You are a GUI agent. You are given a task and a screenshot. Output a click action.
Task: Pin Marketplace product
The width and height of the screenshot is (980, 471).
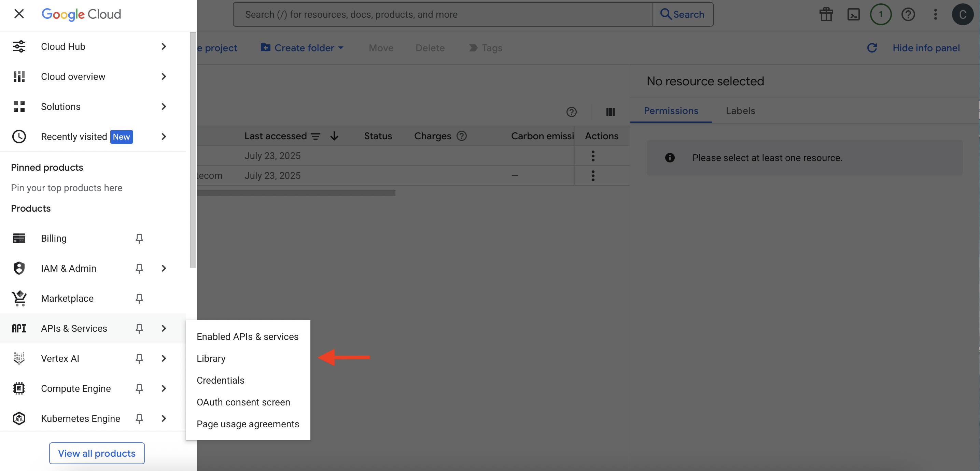coord(139,298)
